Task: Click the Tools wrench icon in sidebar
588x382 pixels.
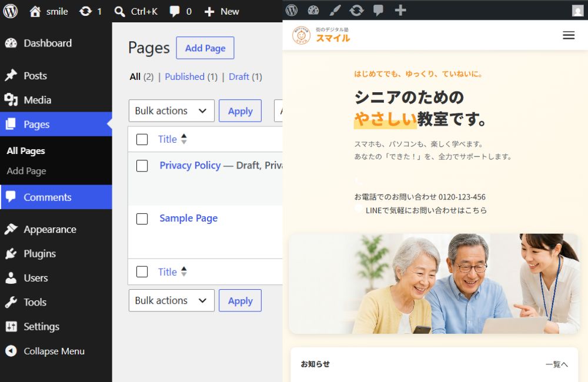Action: (x=11, y=302)
